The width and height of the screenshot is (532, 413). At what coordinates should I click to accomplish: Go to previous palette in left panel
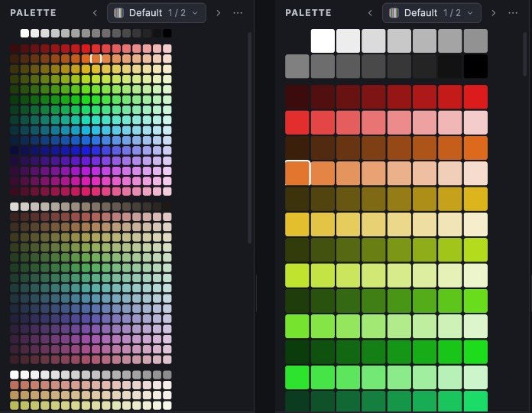(x=95, y=13)
